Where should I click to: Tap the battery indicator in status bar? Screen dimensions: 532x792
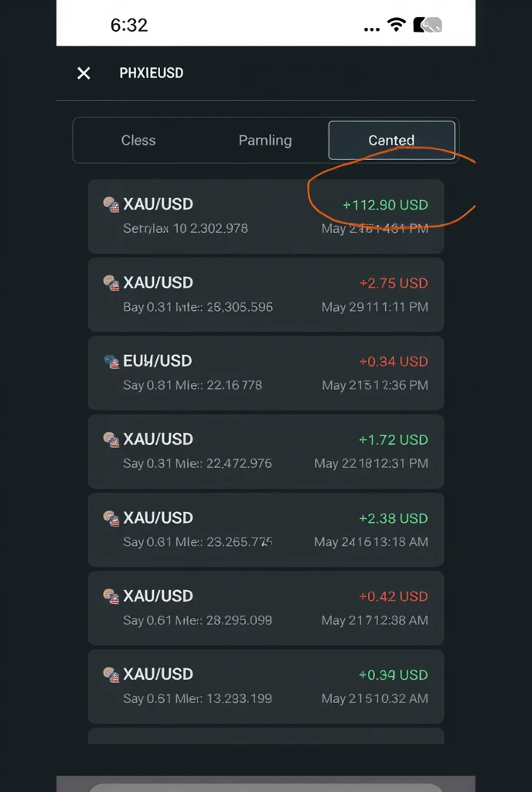[428, 25]
